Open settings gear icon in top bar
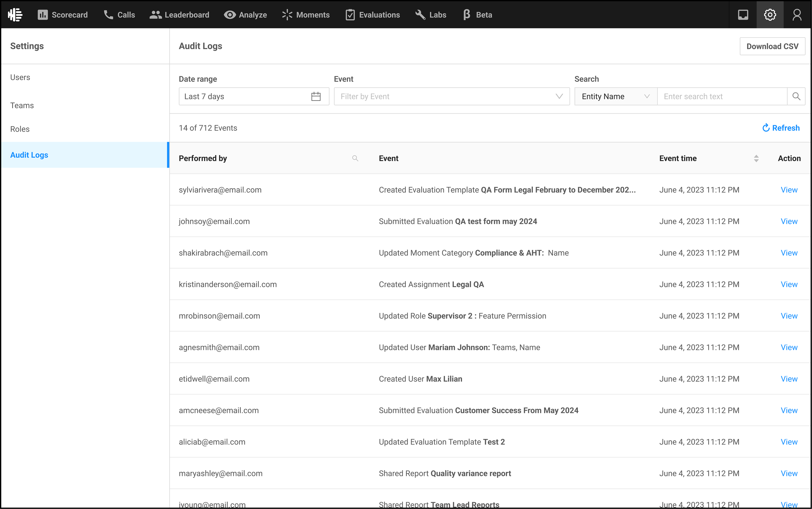This screenshot has width=812, height=509. tap(770, 15)
